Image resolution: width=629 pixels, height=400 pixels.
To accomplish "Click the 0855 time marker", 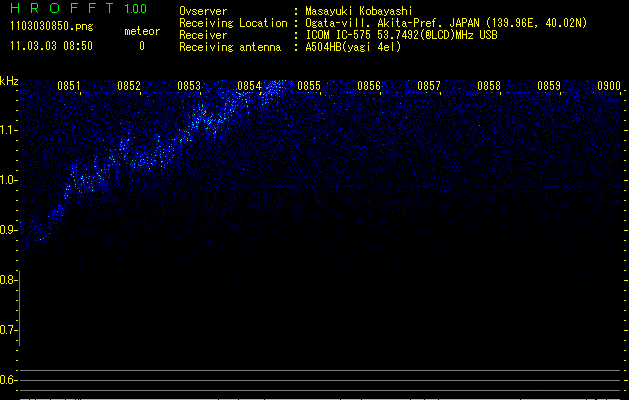I will pos(309,86).
